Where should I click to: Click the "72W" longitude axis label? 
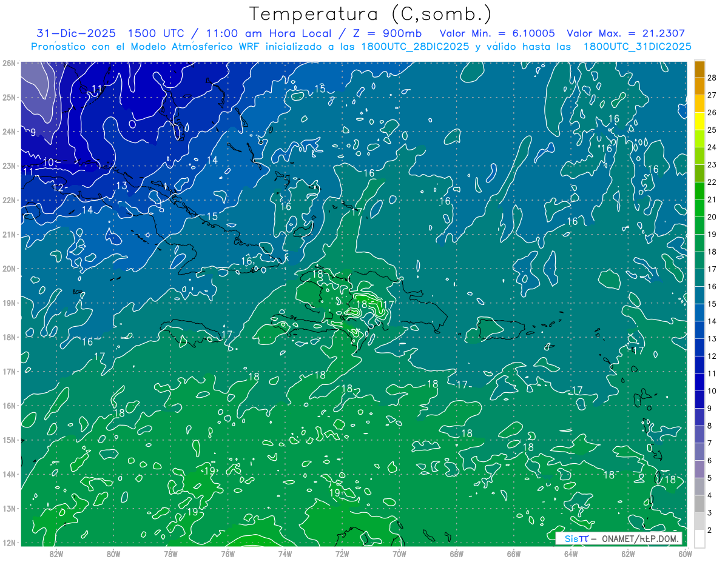coord(342,554)
